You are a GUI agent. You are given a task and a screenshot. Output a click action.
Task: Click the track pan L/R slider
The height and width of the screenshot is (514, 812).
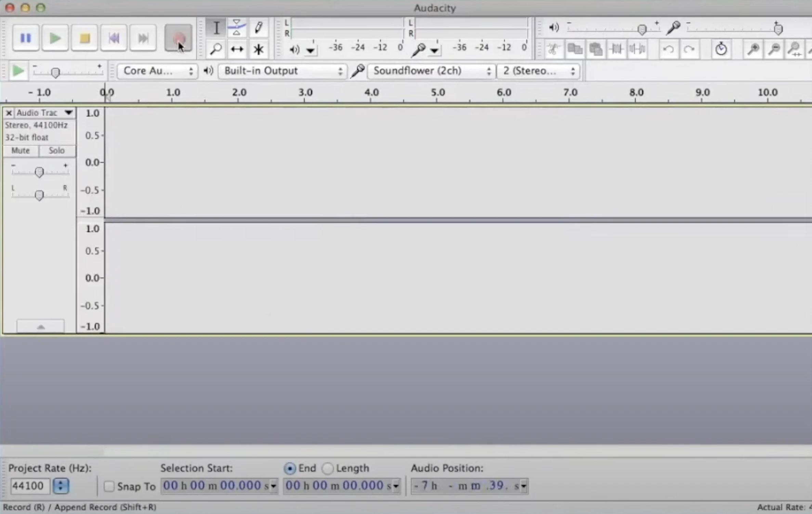tap(39, 195)
